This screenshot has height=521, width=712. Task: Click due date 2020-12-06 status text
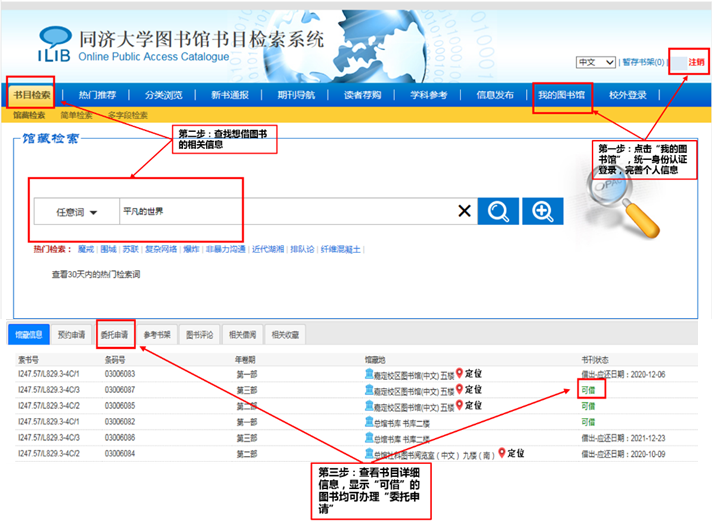623,374
